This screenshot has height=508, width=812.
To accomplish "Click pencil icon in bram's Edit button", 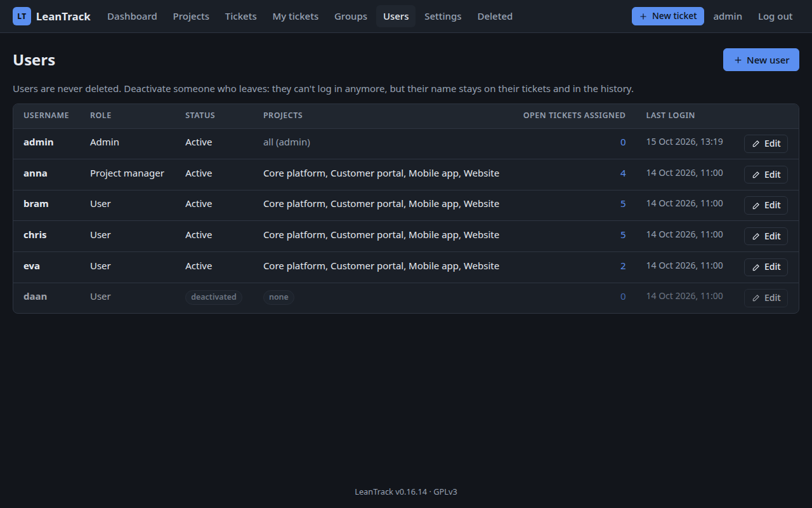I will pyautogui.click(x=756, y=206).
